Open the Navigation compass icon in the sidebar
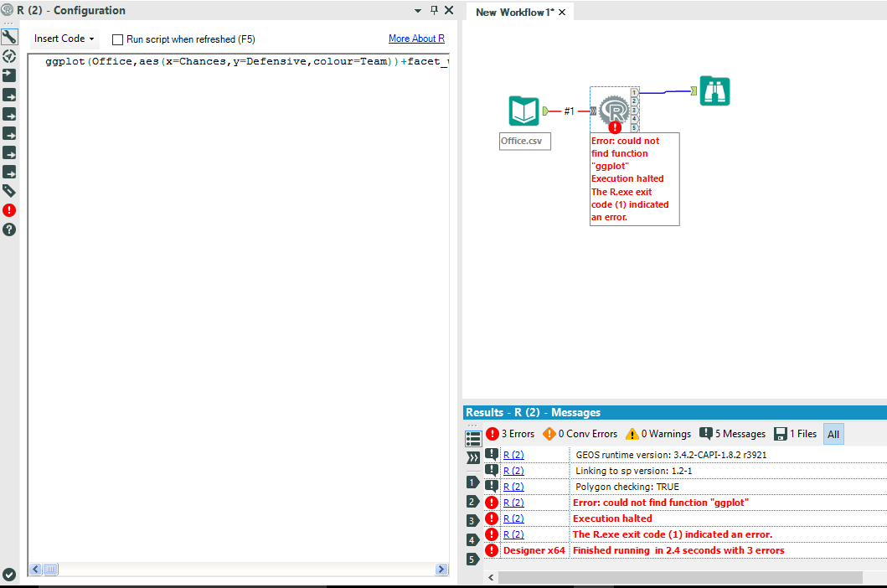887x588 pixels. pos(9,56)
